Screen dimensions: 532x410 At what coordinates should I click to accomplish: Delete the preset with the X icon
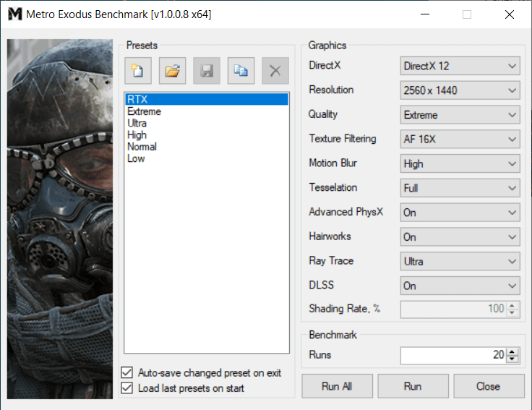click(275, 71)
